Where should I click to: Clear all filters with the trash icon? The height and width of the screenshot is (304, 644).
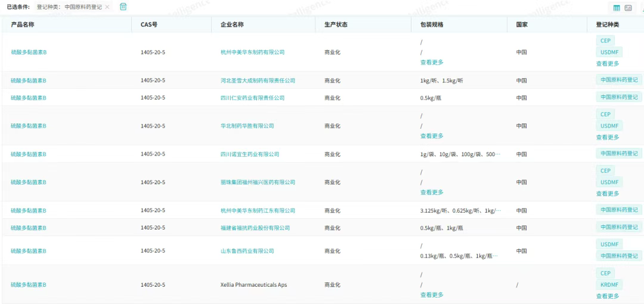[x=123, y=7]
